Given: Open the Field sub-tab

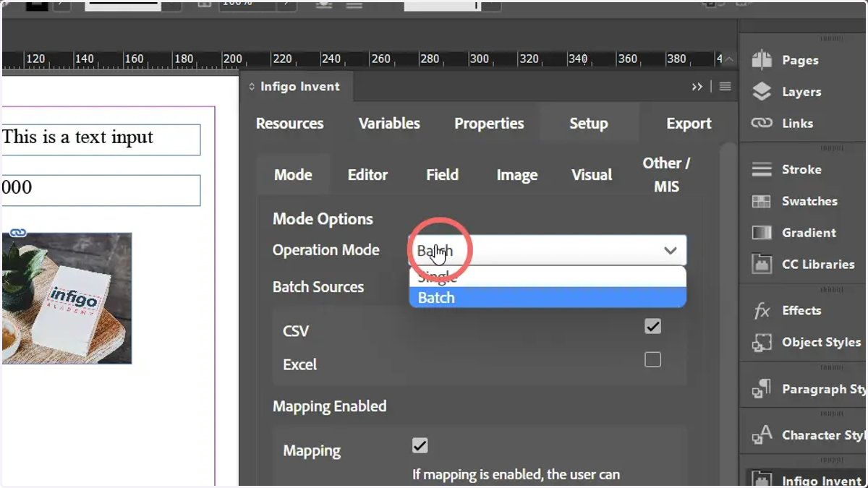Looking at the screenshot, I should pyautogui.click(x=442, y=175).
